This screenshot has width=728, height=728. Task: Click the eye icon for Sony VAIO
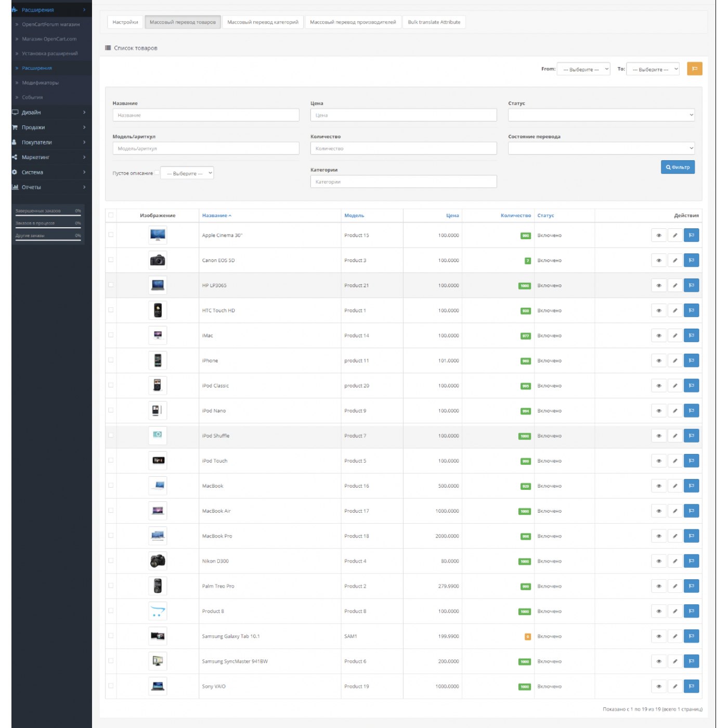(658, 686)
